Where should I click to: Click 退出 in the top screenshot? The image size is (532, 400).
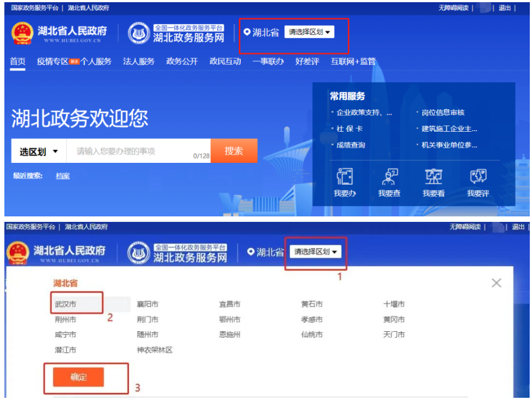point(505,8)
